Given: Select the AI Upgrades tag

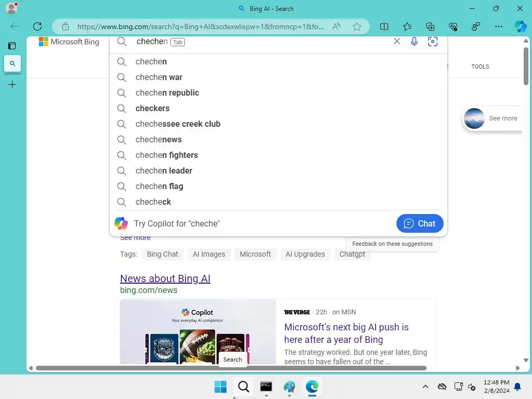Looking at the screenshot, I should (x=305, y=254).
